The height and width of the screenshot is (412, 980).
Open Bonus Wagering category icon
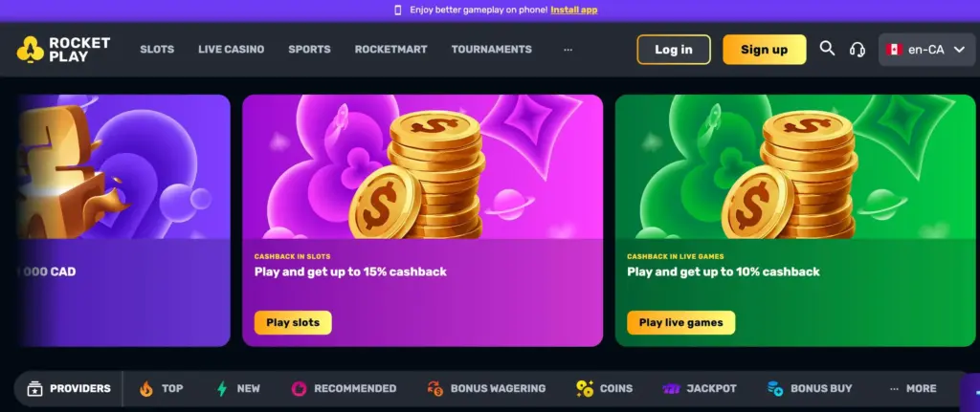[x=435, y=389]
